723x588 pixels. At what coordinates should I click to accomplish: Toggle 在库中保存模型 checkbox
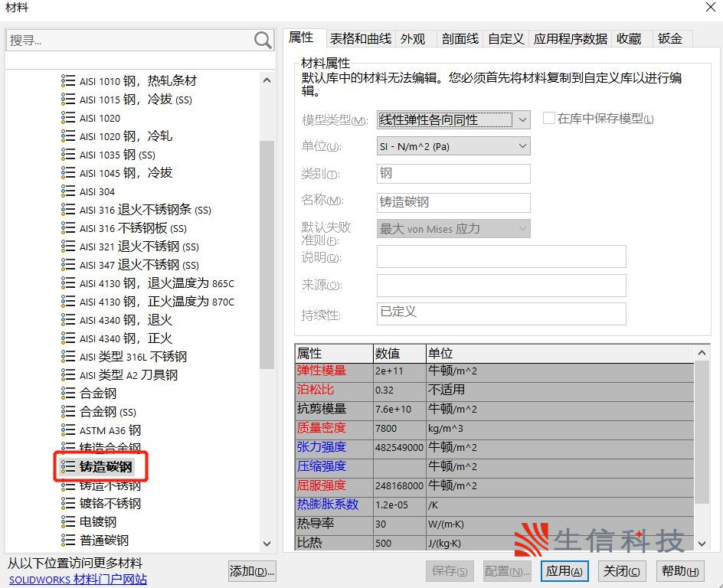[x=548, y=118]
